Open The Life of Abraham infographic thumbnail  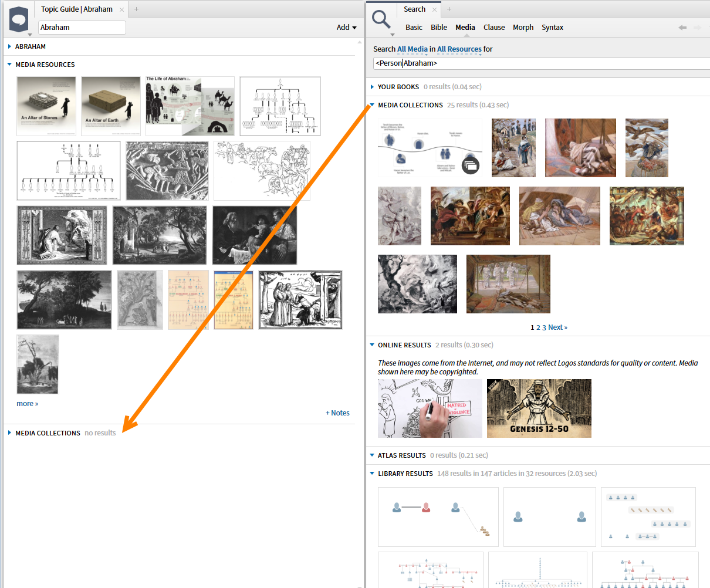pyautogui.click(x=190, y=106)
